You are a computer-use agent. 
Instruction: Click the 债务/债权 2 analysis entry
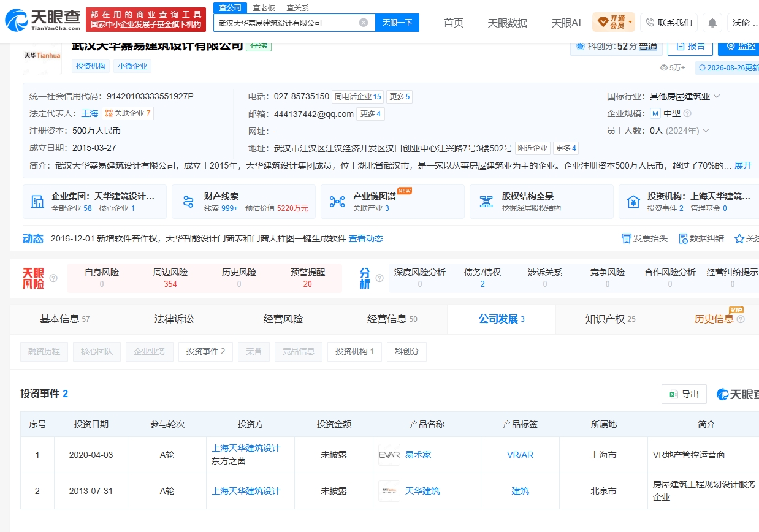(482, 278)
